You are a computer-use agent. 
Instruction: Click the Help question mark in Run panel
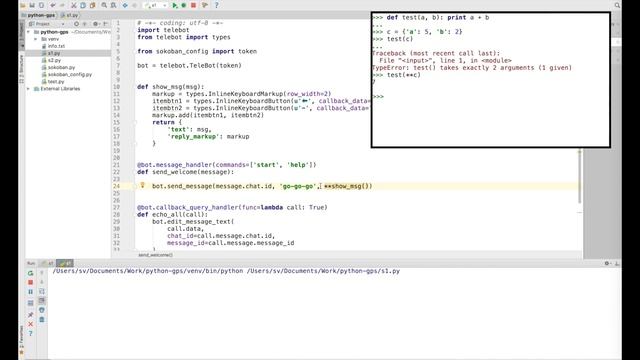click(31, 334)
